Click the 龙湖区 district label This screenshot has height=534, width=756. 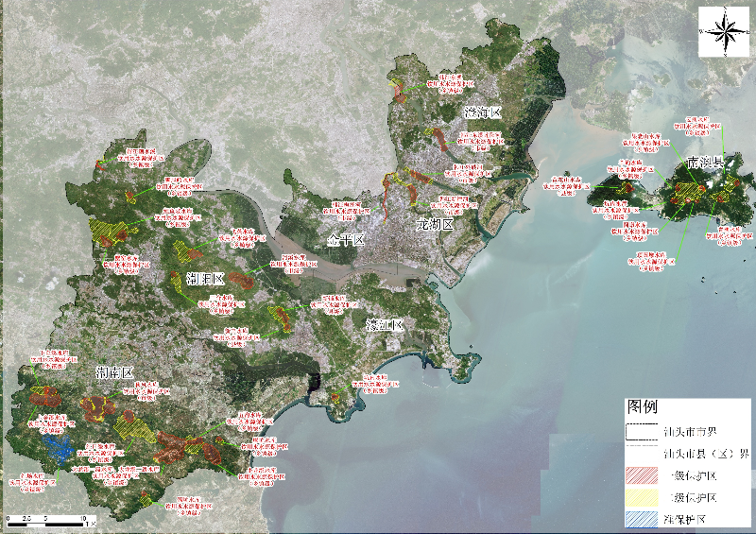436,225
